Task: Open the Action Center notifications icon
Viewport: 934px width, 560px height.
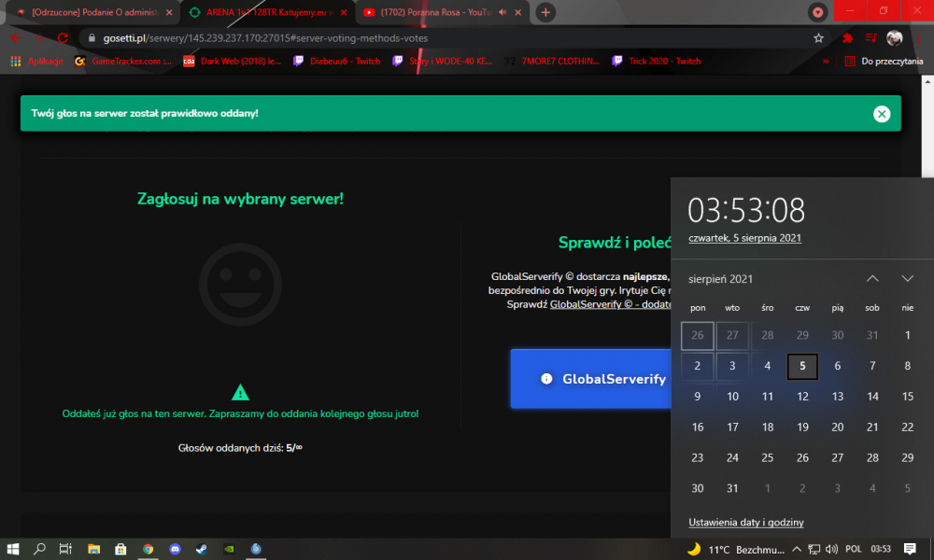Action: coord(910,549)
